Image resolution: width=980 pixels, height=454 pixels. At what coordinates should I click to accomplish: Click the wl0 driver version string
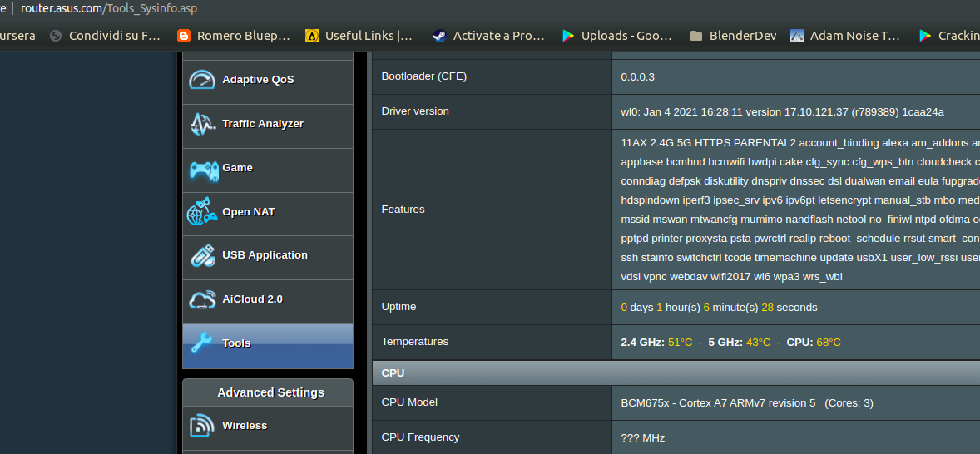(783, 112)
